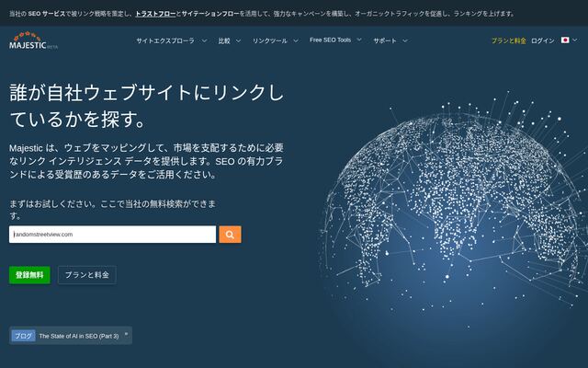The width and height of the screenshot is (588, 368).
Task: Expand the サポート menu chevron
Action: pyautogui.click(x=405, y=40)
